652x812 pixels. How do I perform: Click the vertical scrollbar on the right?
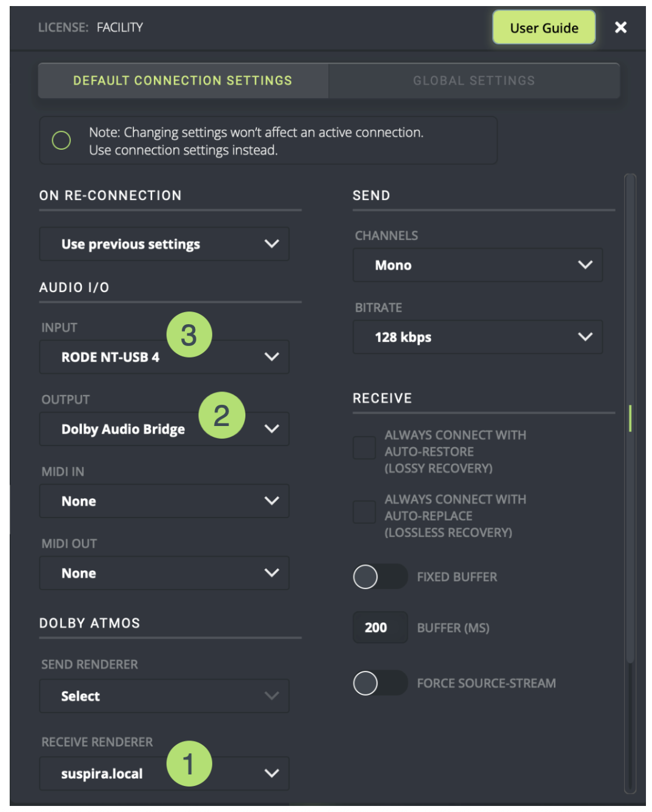(x=630, y=418)
